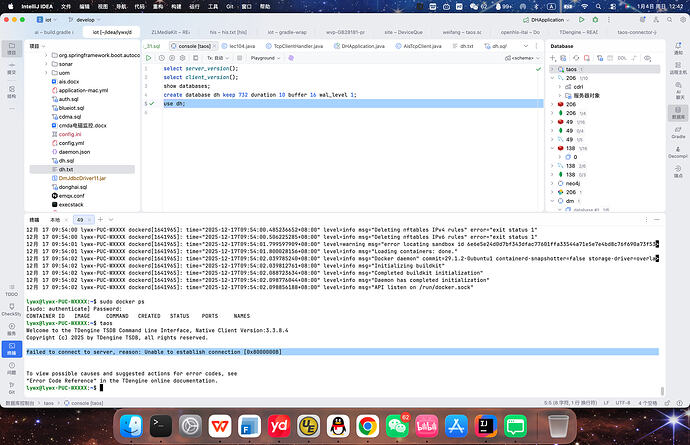
Task: Expand the neo4j data source node
Action: pos(554,184)
